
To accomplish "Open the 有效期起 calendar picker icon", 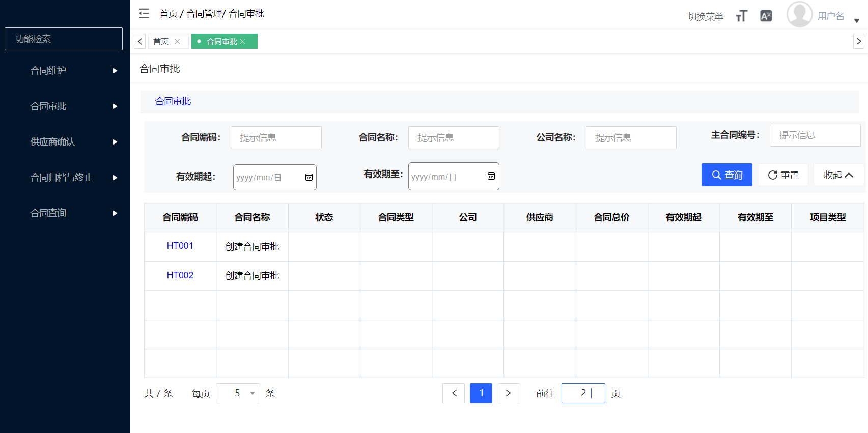I will coord(309,177).
